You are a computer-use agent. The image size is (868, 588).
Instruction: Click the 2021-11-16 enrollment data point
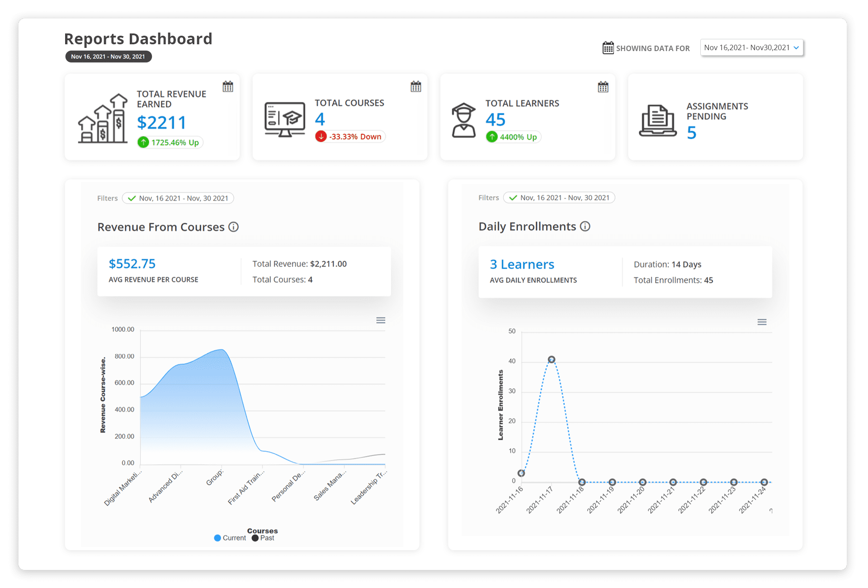point(521,473)
